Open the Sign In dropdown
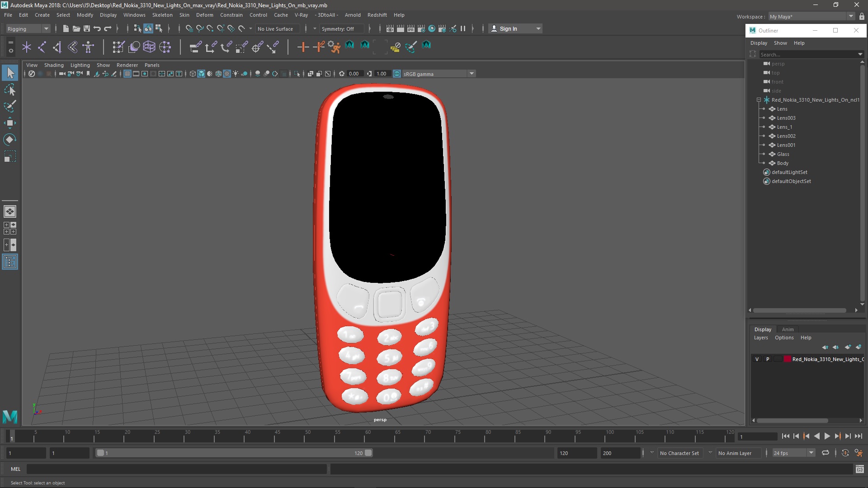The image size is (868, 488). [515, 28]
